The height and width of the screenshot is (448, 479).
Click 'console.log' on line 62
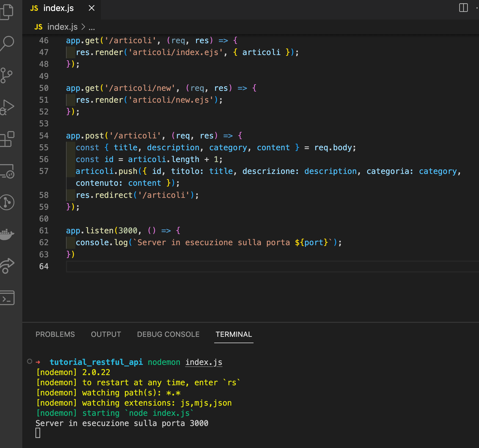click(x=102, y=243)
